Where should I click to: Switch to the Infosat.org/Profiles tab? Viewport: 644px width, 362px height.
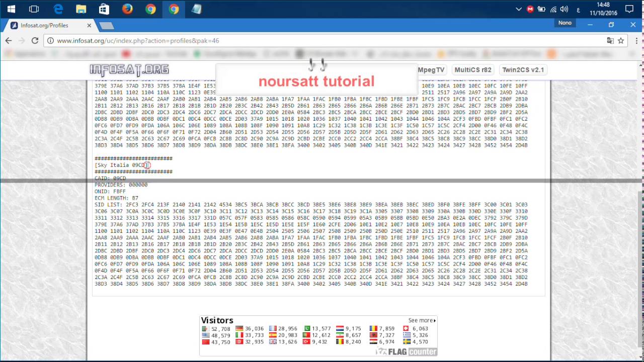click(48, 26)
